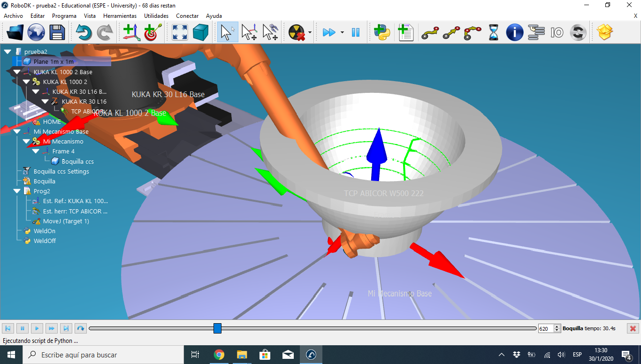Open the Utilidades menu
Viewport: 641px width, 364px height.
tap(156, 16)
